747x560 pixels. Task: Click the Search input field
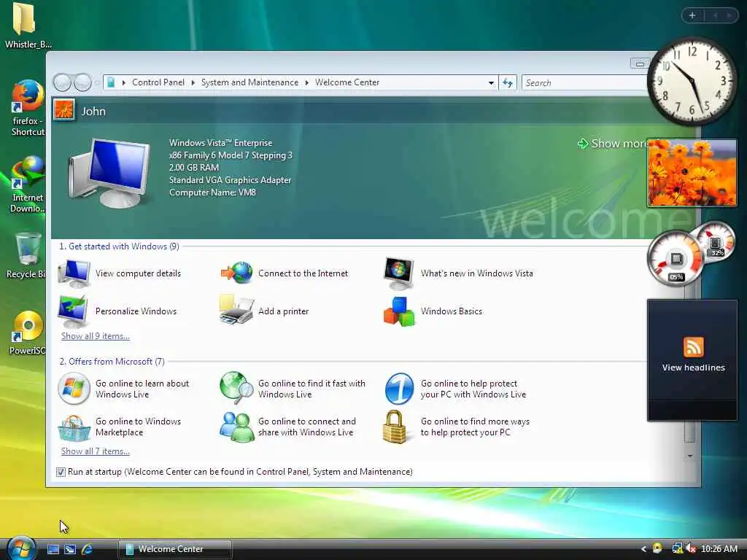point(585,83)
